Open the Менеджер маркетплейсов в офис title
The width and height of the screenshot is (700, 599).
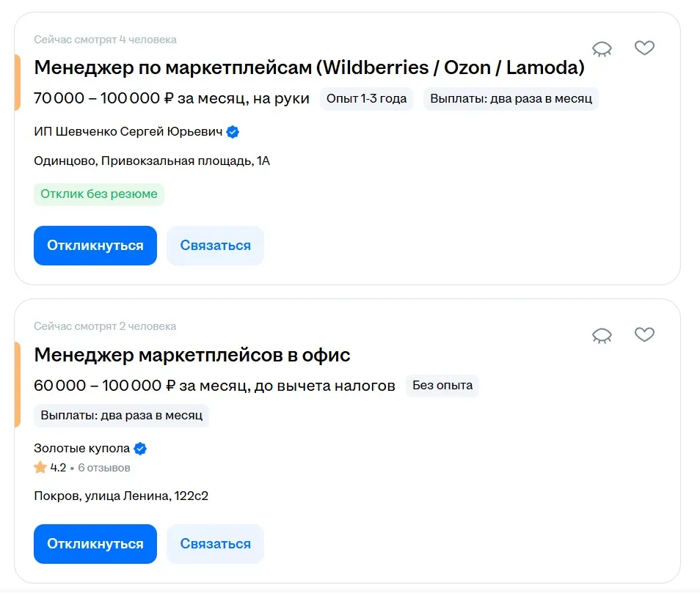[192, 355]
